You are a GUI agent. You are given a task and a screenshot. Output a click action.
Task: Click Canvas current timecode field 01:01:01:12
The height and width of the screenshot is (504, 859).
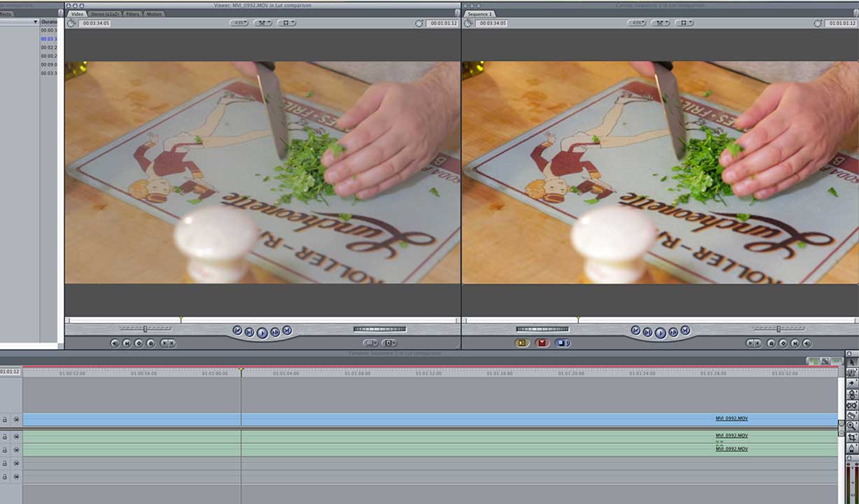click(x=840, y=23)
